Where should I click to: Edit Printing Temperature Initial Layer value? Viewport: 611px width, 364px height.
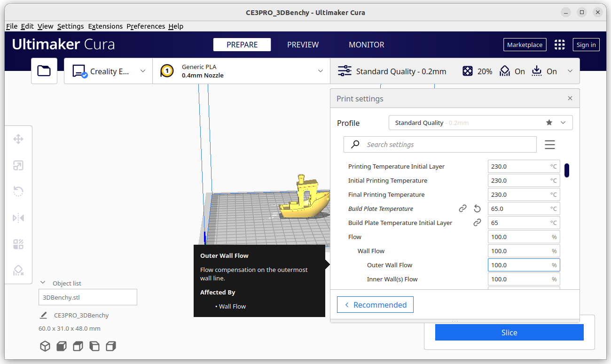click(524, 166)
